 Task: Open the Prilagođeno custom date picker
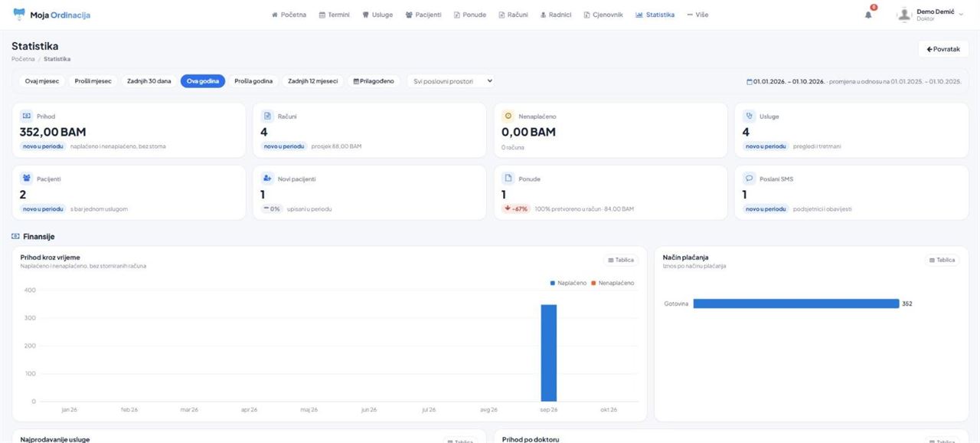pyautogui.click(x=374, y=80)
